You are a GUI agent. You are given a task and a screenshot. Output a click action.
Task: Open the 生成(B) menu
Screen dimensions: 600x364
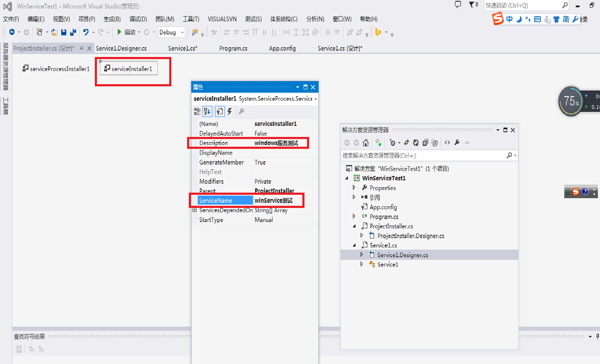point(112,19)
